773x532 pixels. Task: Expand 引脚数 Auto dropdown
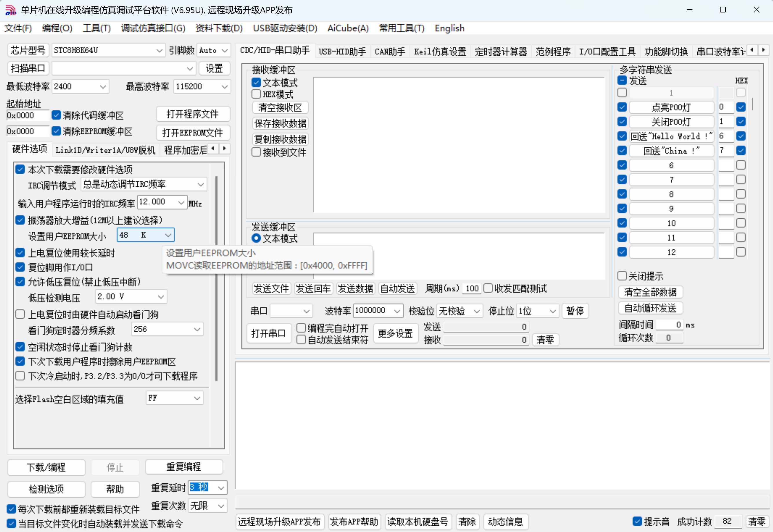pyautogui.click(x=225, y=51)
